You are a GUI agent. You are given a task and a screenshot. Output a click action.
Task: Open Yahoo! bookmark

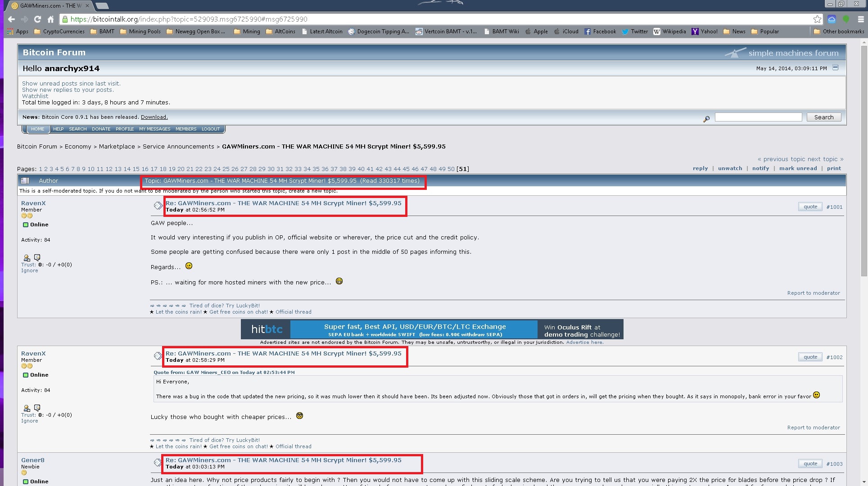pyautogui.click(x=705, y=31)
